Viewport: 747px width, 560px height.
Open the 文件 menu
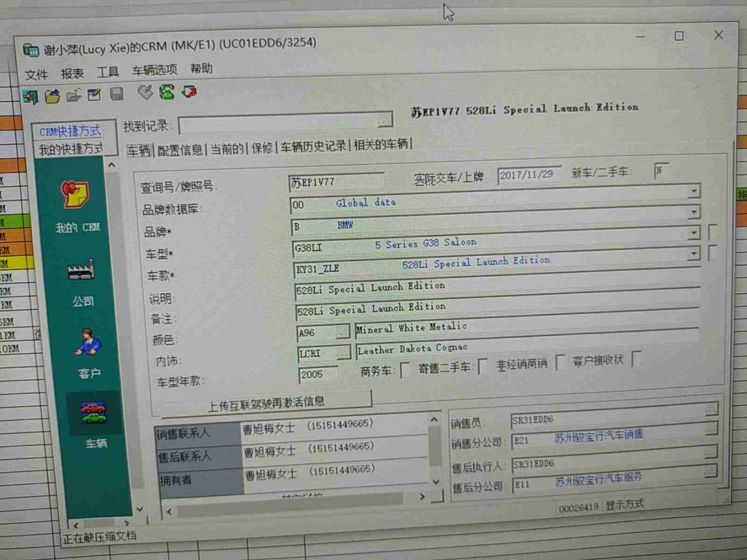(36, 75)
